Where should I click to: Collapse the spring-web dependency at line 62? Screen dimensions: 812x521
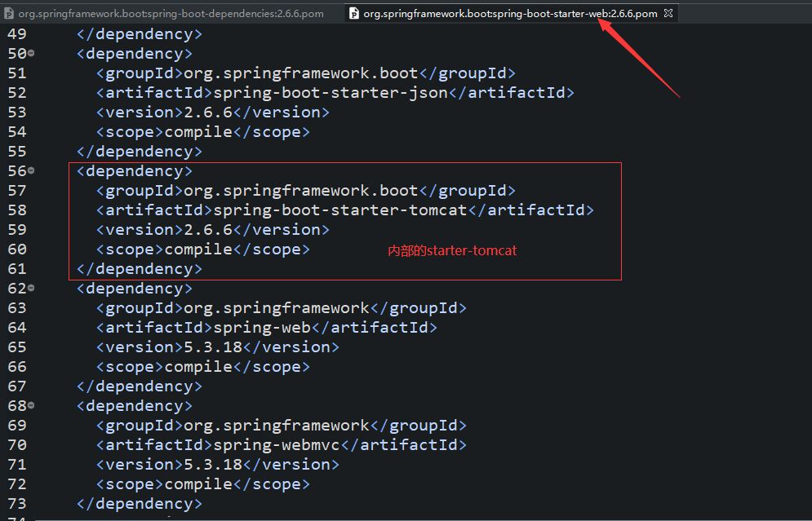coord(32,288)
